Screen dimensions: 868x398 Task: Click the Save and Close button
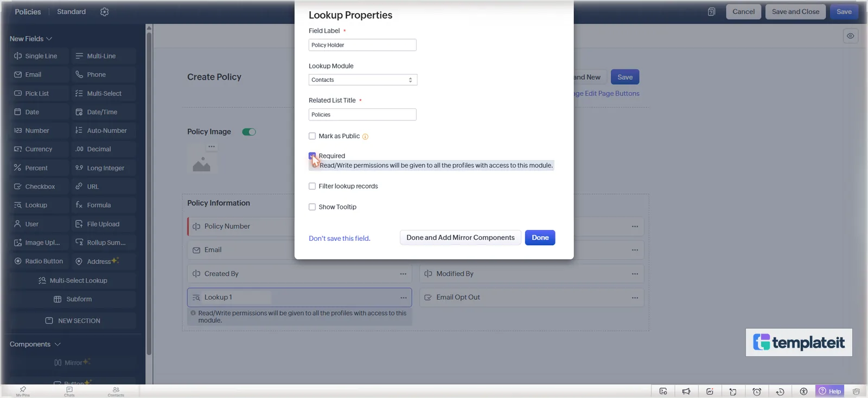(x=795, y=12)
